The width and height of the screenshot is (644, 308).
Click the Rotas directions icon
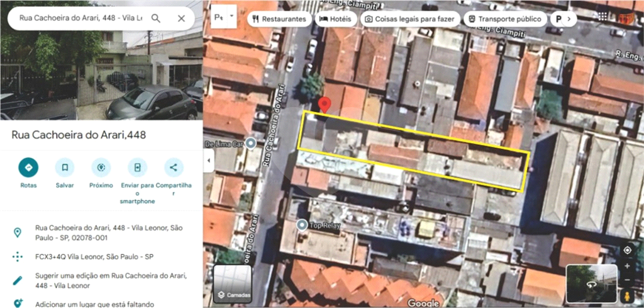(x=28, y=168)
